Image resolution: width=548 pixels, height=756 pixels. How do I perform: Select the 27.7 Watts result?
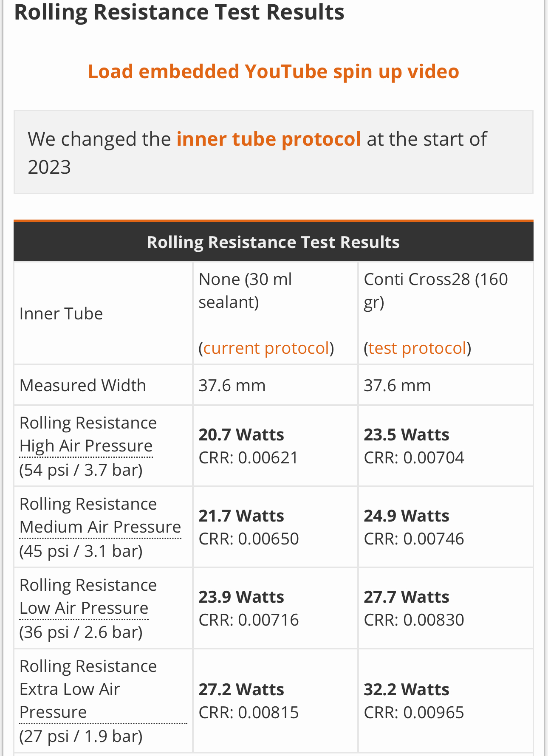pos(407,597)
